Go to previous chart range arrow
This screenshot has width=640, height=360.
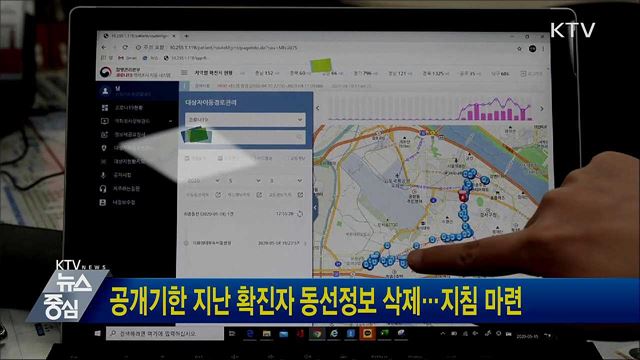(x=318, y=108)
